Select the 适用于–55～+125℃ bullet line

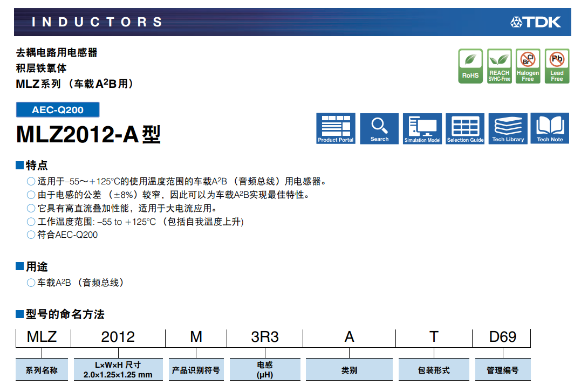point(177,181)
